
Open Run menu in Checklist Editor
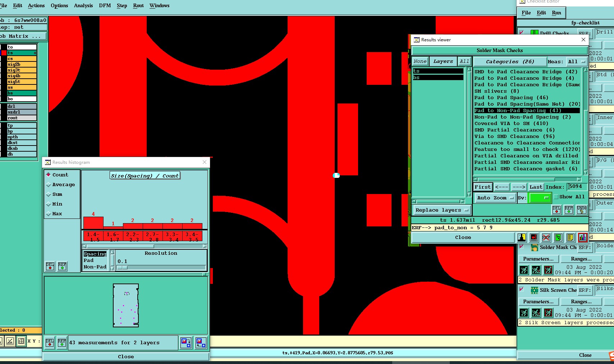pos(556,13)
